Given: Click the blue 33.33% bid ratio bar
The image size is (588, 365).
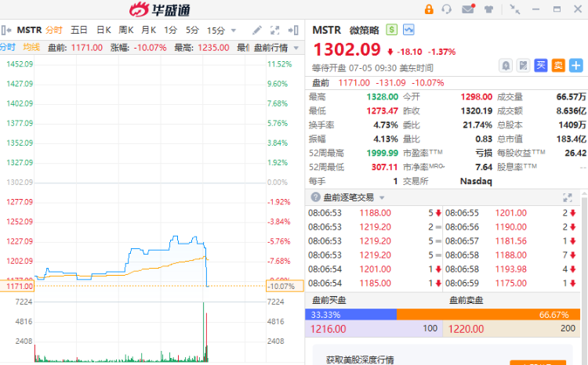Looking at the screenshot, I should click(350, 314).
